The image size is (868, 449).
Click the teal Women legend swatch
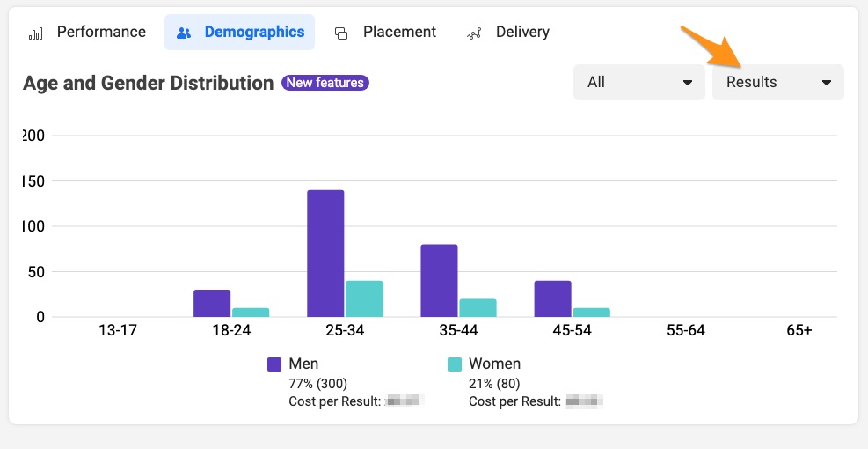click(455, 364)
